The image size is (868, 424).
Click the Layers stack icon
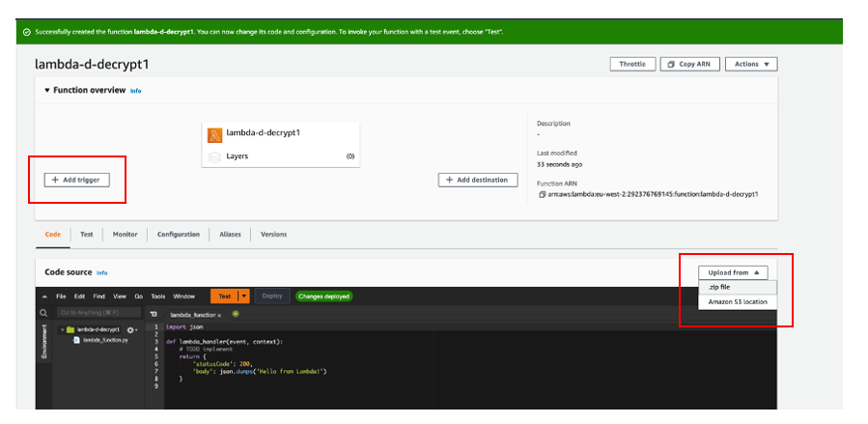(214, 157)
